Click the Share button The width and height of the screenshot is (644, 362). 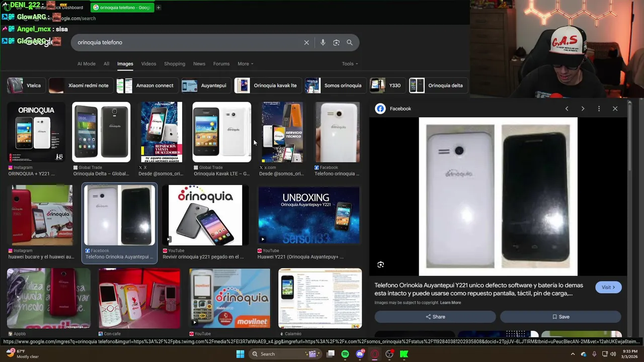coord(435,317)
